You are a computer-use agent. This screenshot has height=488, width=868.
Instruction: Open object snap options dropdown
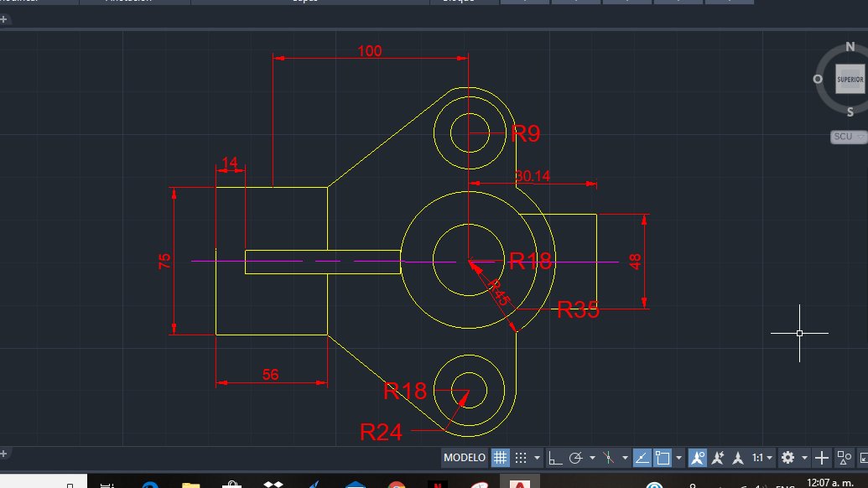[678, 458]
